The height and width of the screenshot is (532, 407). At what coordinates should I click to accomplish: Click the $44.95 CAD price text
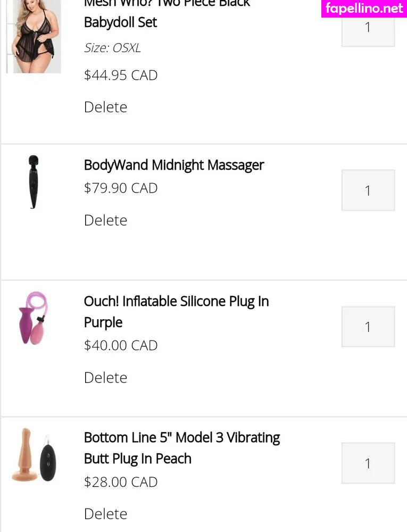(121, 75)
